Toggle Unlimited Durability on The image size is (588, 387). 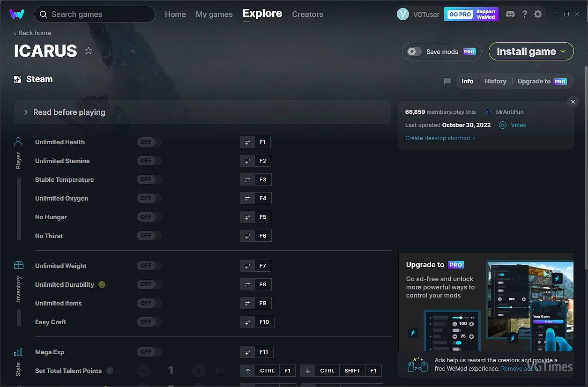click(x=149, y=284)
